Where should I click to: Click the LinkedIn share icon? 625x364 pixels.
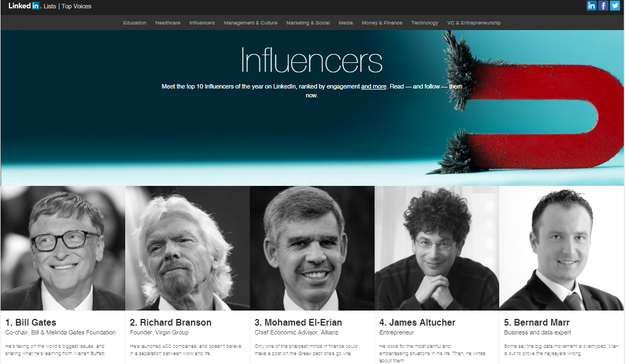592,6
